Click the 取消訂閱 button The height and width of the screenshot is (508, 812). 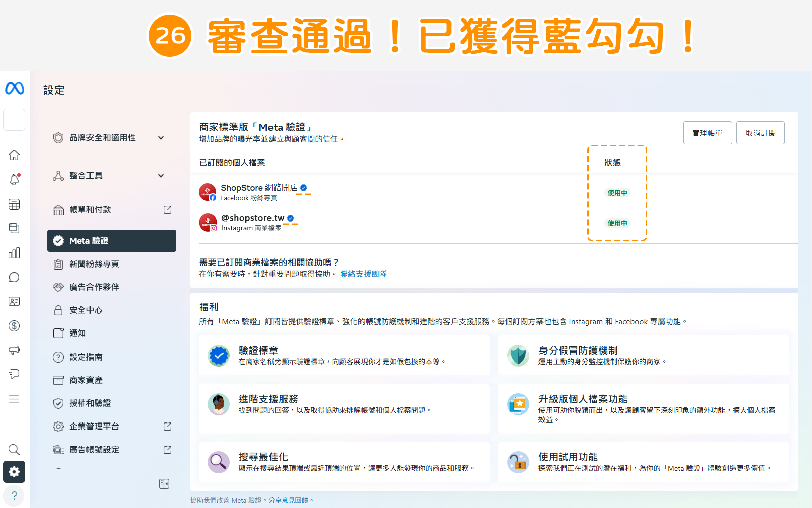760,133
